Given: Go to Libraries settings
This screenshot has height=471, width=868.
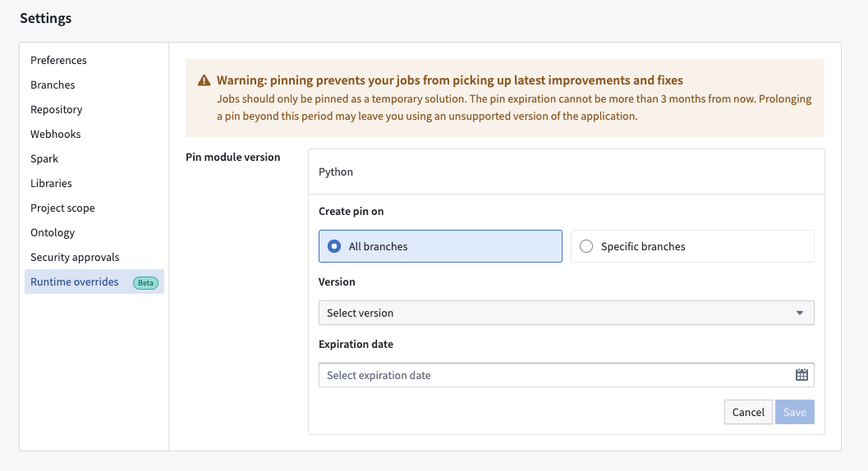Looking at the screenshot, I should click(51, 183).
